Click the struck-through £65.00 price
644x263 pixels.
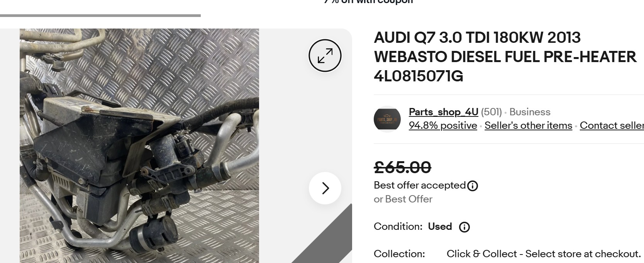[402, 167]
